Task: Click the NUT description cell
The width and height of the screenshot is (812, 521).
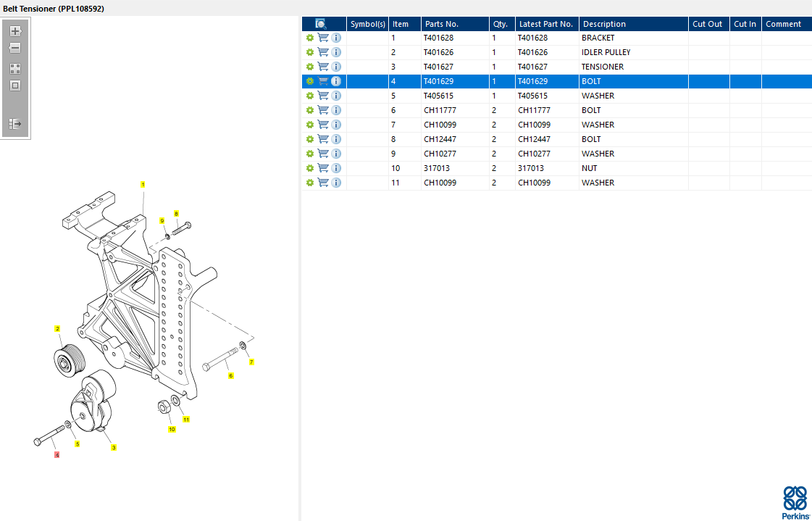Action: pyautogui.click(x=634, y=168)
